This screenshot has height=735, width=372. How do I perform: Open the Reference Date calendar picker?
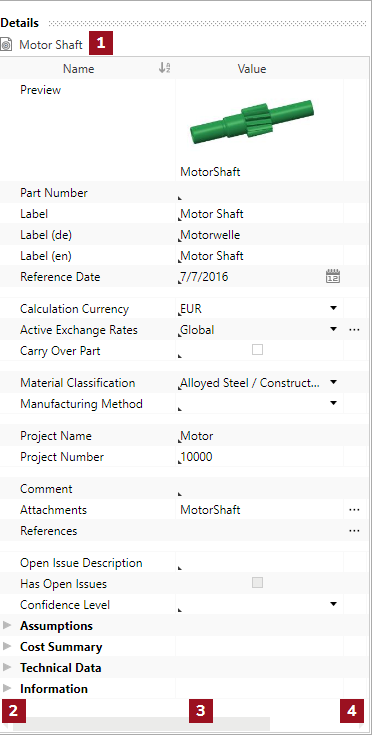pyautogui.click(x=333, y=276)
